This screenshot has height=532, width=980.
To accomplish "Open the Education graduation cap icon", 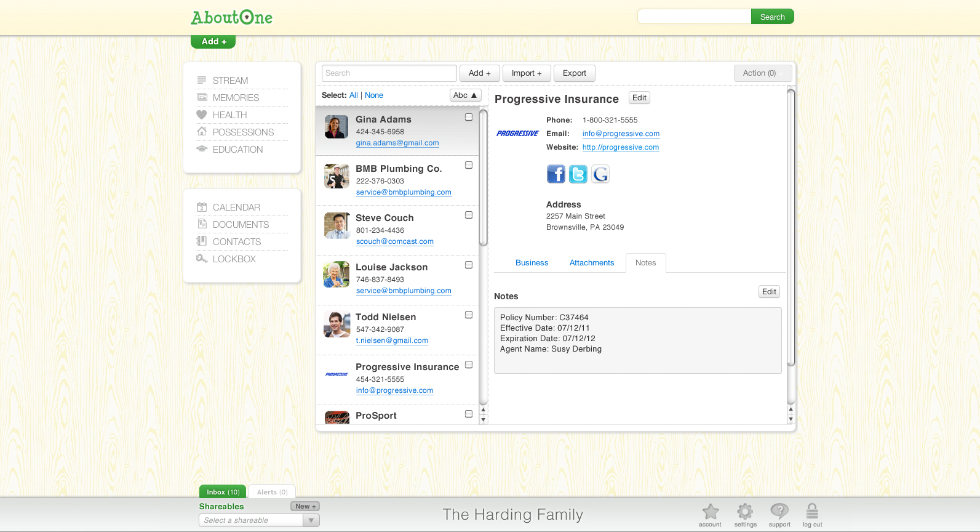I will pos(201,148).
